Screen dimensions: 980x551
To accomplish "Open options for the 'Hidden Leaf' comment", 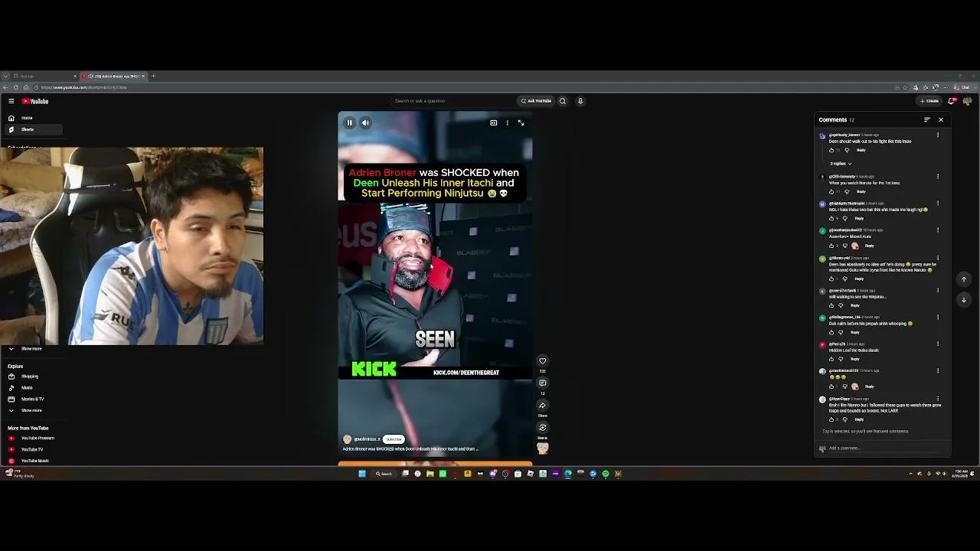I will pos(938,344).
